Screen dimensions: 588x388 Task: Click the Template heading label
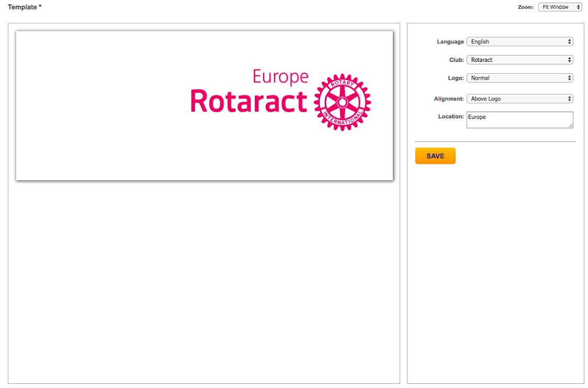(x=25, y=7)
